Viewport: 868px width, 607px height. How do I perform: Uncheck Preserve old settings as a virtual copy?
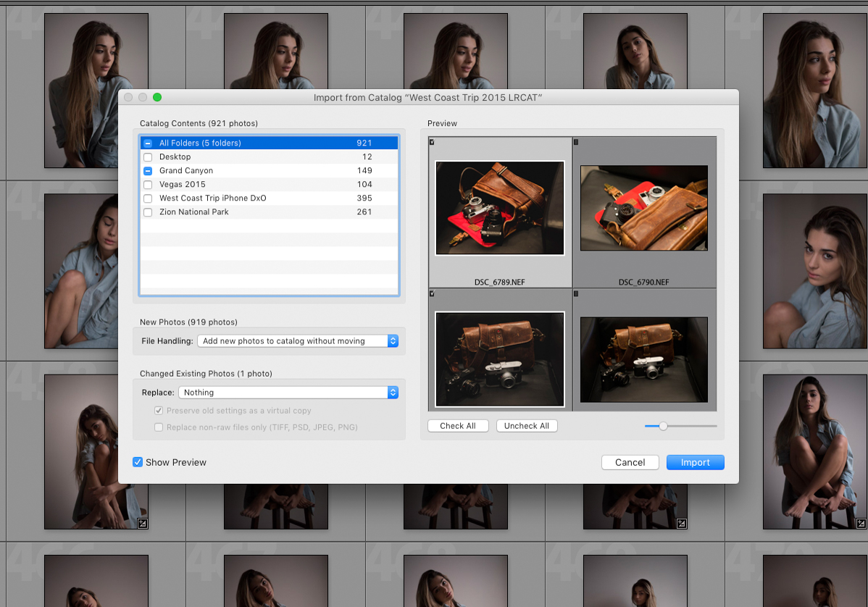[158, 409]
